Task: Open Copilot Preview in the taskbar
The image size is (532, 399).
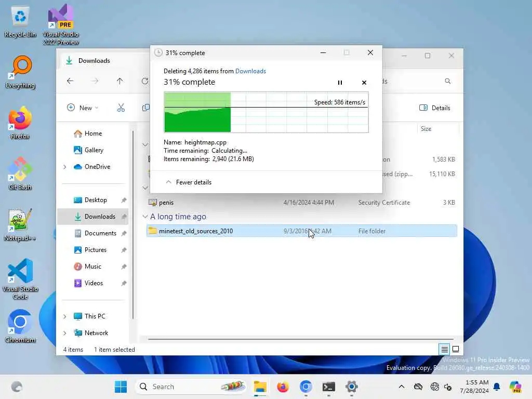Action: click(x=515, y=387)
